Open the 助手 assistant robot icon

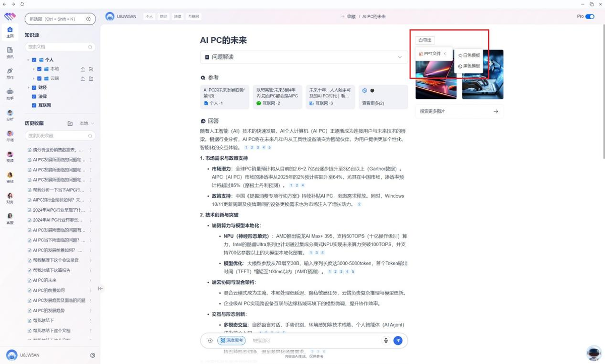[10, 94]
